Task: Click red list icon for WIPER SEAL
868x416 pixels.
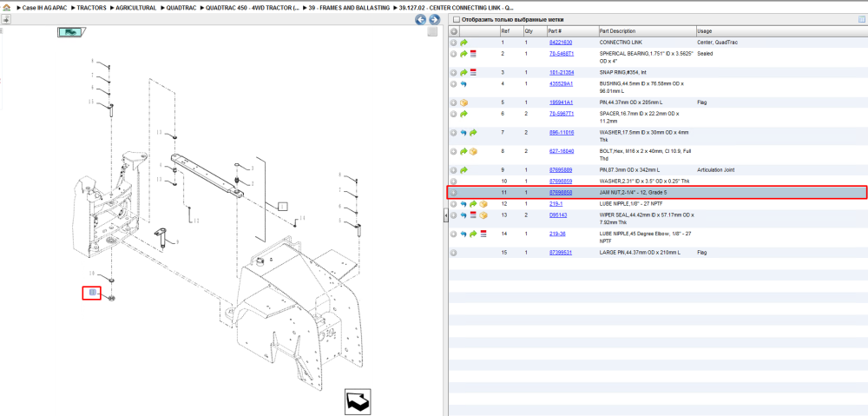Action: coord(473,215)
